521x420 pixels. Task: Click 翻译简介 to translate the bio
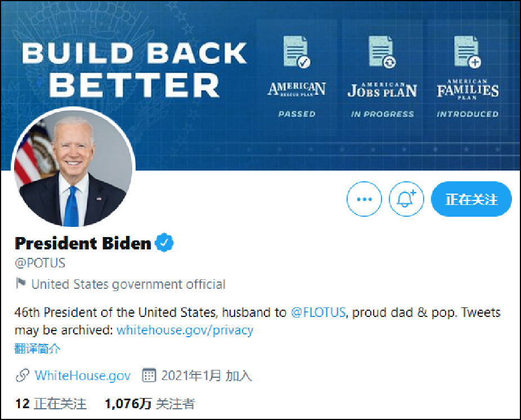37,348
